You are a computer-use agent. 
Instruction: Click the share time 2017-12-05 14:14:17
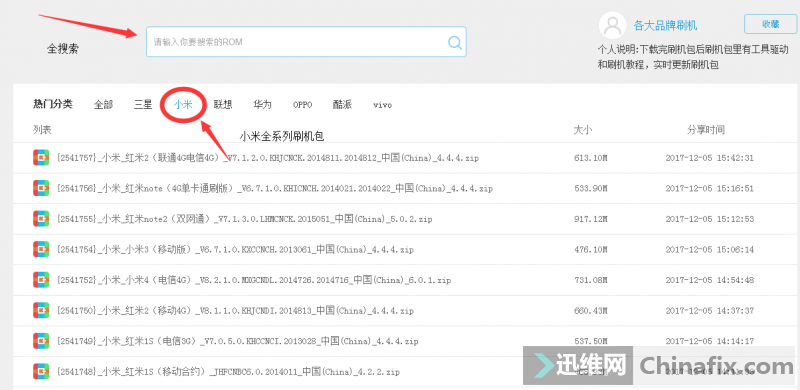tap(710, 342)
